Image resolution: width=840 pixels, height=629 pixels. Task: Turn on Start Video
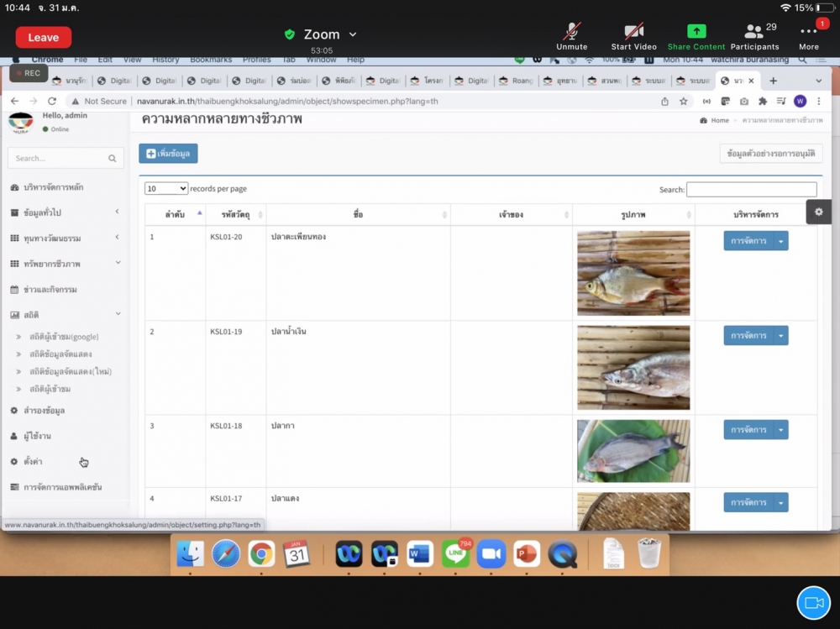point(633,35)
